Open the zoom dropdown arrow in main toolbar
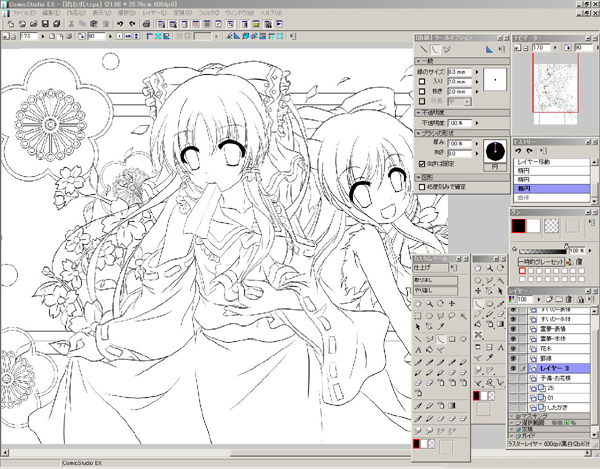This screenshot has width=600, height=469. click(42, 36)
